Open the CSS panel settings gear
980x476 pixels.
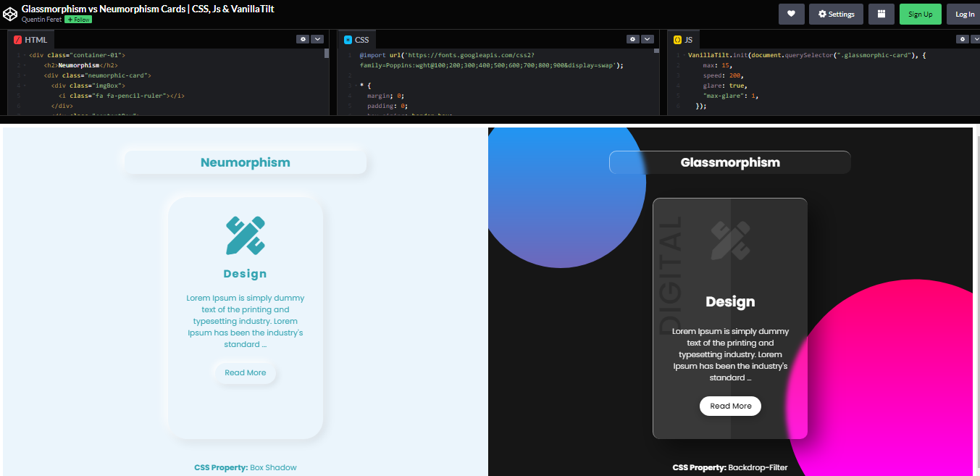tap(632, 39)
